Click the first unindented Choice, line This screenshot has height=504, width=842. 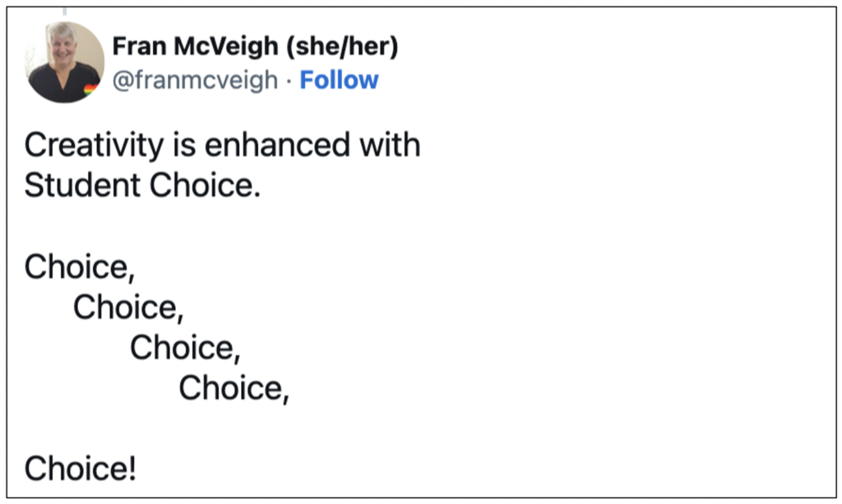click(80, 267)
